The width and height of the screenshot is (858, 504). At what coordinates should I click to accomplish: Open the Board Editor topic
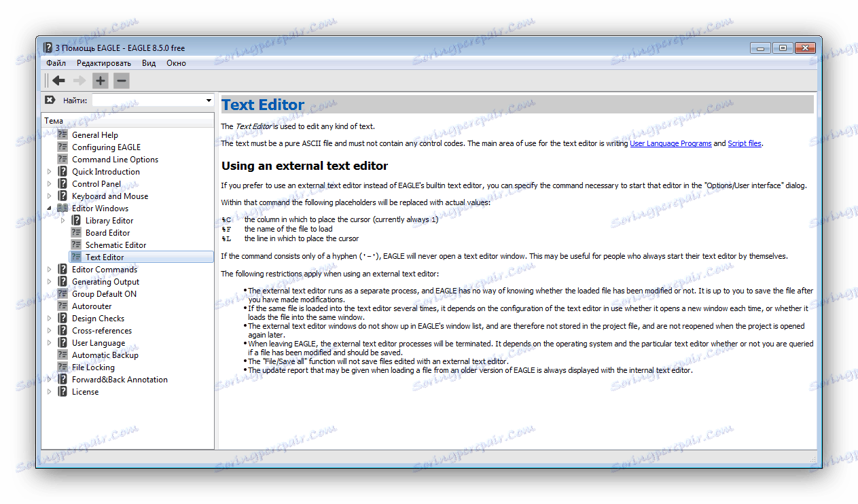(x=108, y=232)
